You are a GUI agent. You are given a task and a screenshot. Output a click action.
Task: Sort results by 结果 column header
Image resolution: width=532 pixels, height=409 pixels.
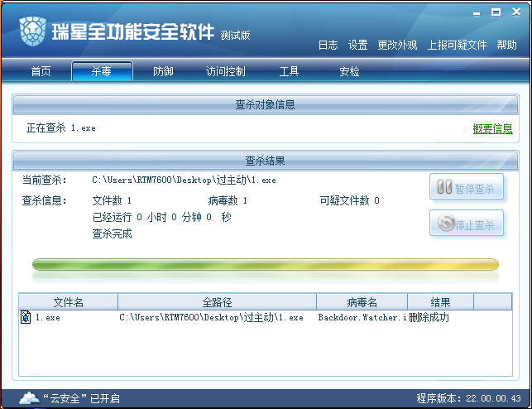(x=440, y=301)
